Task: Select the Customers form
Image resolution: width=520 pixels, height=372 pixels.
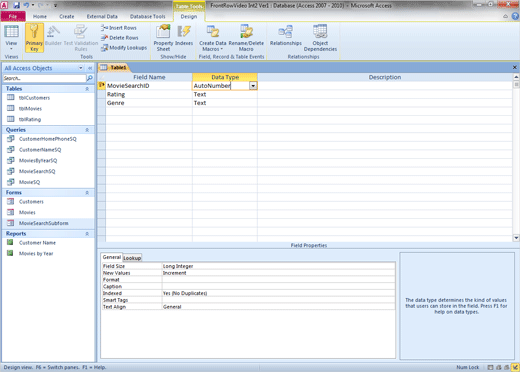Action: [31, 202]
